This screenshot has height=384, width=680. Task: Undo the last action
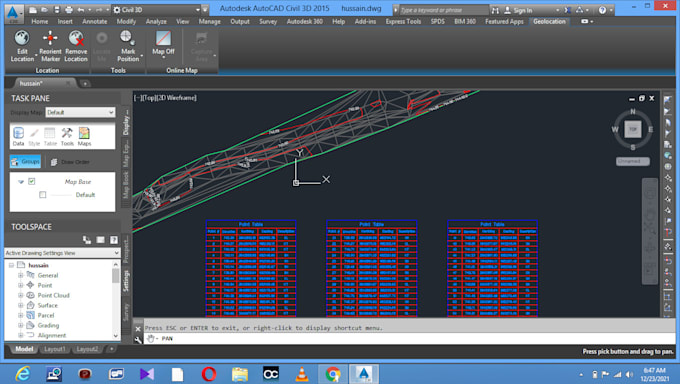tap(81, 10)
